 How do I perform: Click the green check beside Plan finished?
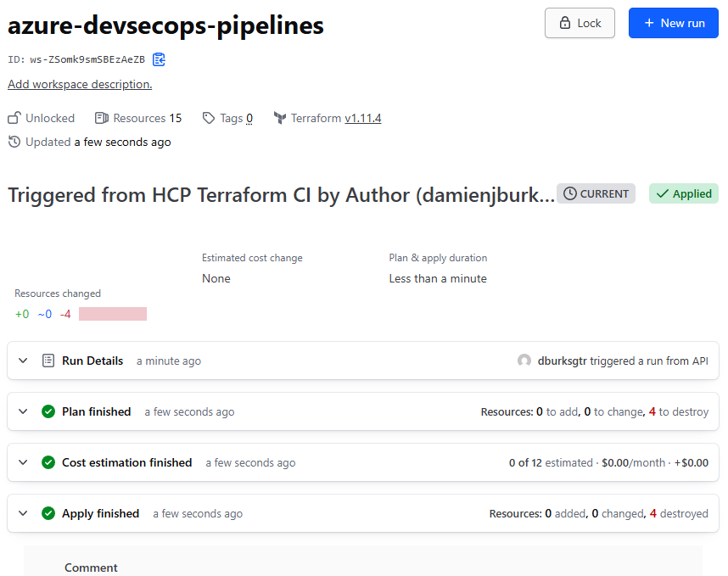tap(48, 411)
